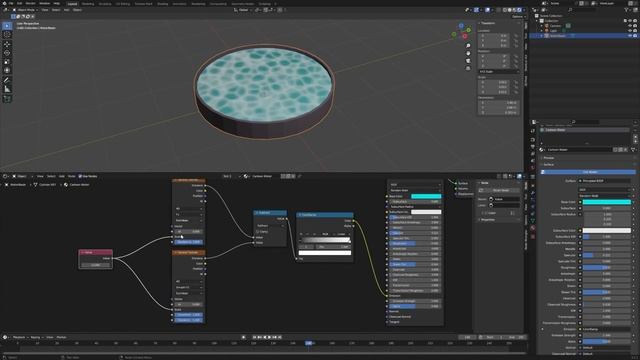
Task: Switch viewport to wireframe shading
Action: click(505, 10)
